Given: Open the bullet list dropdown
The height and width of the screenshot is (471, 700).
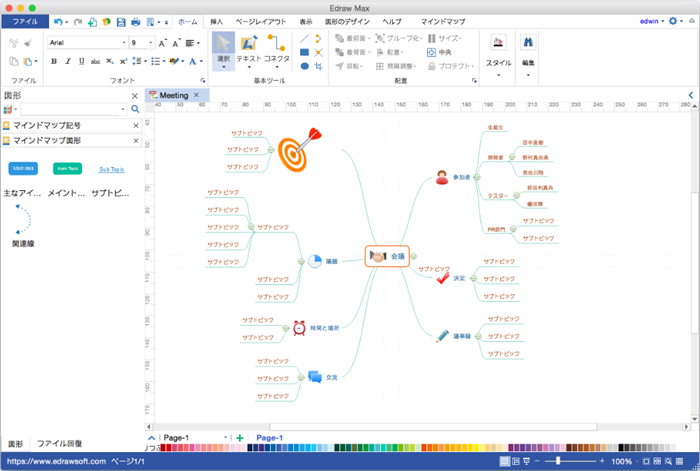Looking at the screenshot, I should (164, 62).
